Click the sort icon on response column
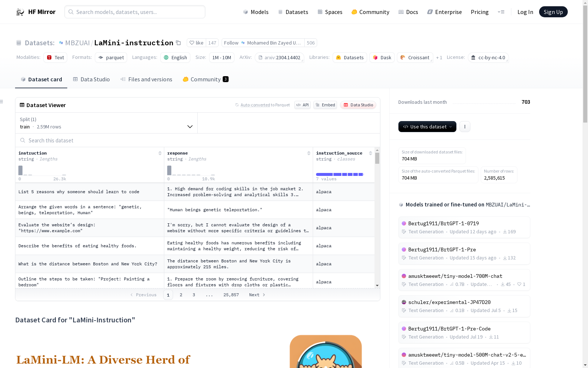The height and width of the screenshot is (368, 588). 309,153
